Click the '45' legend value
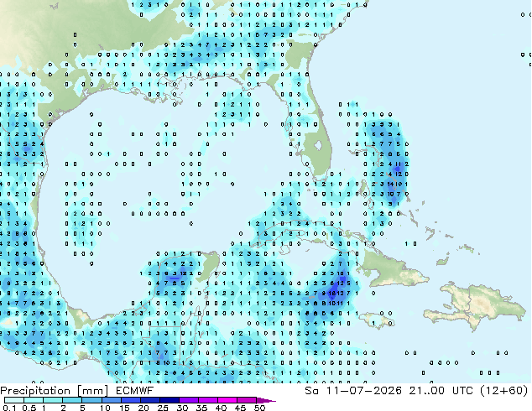 pyautogui.click(x=241, y=408)
